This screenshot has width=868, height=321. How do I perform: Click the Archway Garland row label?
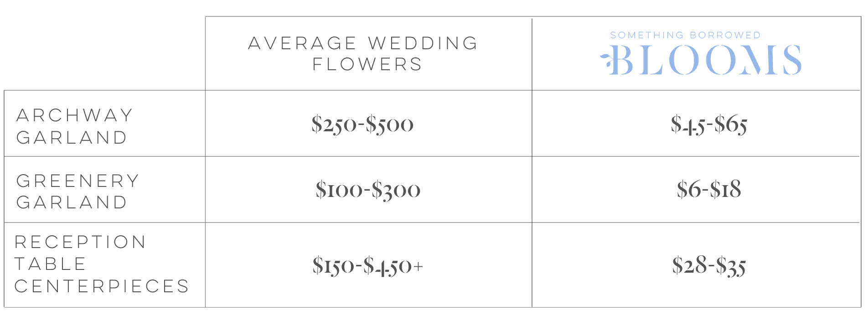pos(75,126)
